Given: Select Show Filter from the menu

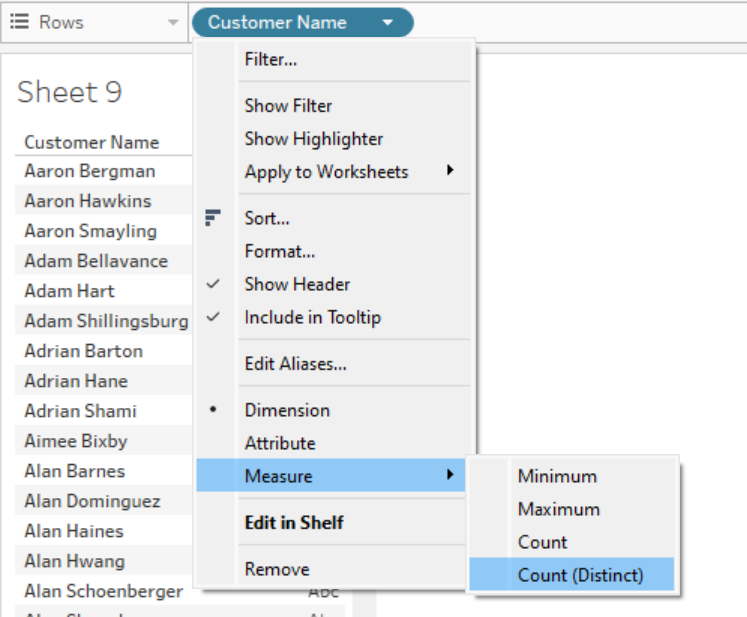Looking at the screenshot, I should [x=288, y=106].
